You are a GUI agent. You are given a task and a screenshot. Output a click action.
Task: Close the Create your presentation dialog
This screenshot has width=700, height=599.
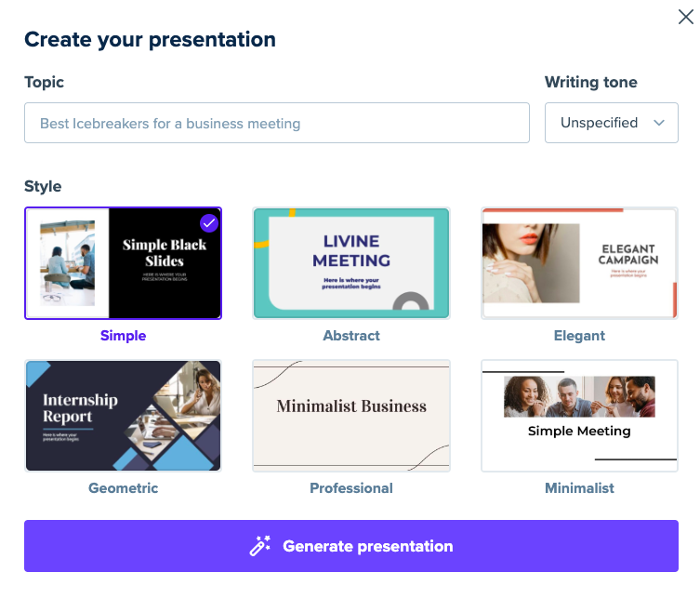tap(686, 17)
